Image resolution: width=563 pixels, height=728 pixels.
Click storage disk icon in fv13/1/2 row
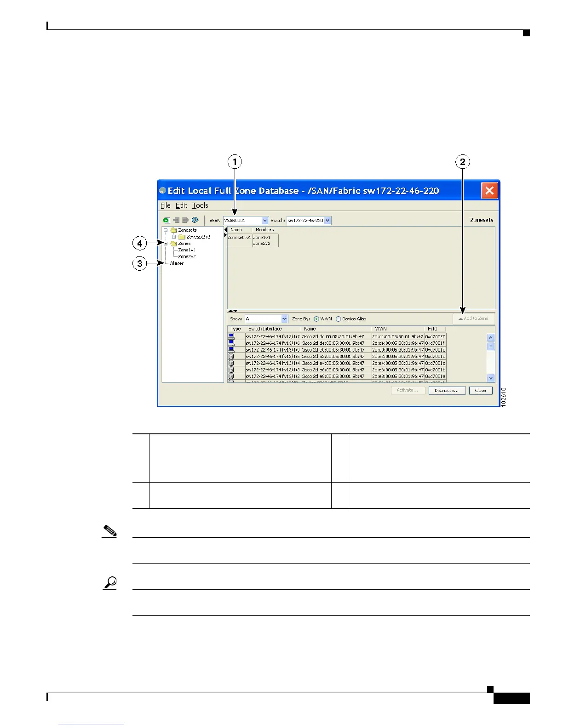click(x=231, y=376)
